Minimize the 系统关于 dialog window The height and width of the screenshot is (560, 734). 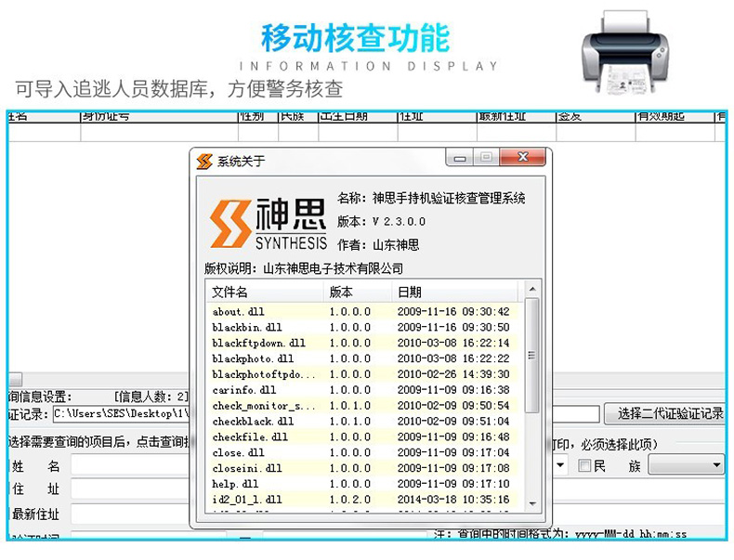(x=459, y=159)
